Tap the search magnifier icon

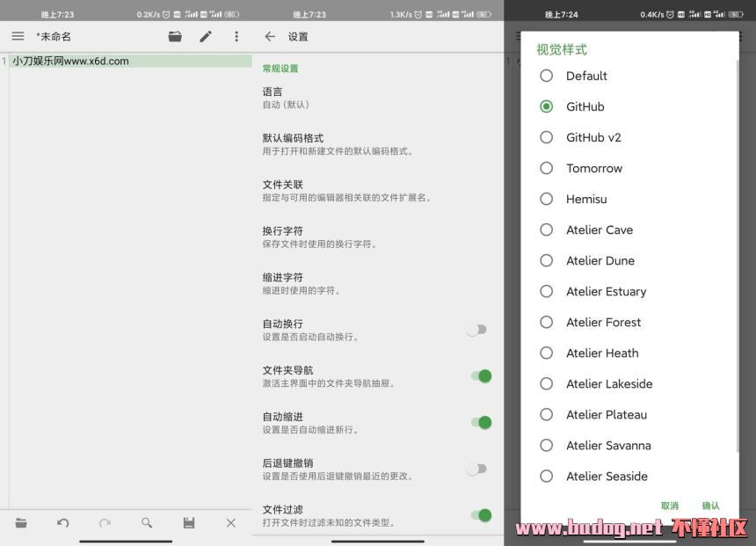point(147,522)
